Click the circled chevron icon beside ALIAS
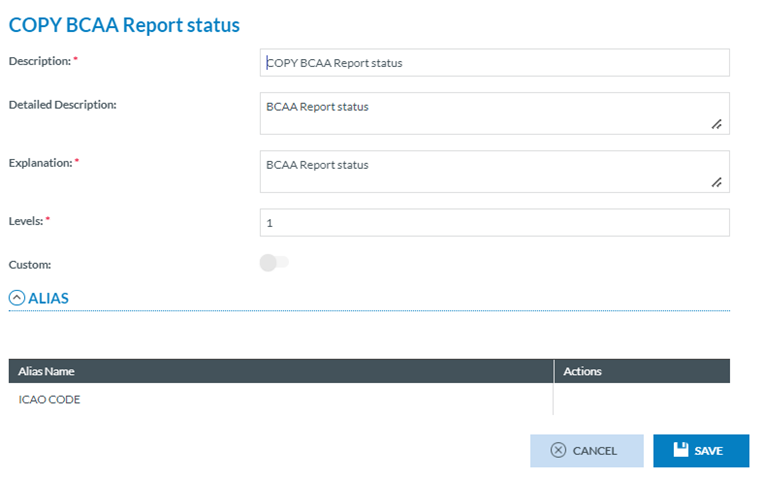This screenshot has width=763, height=480. [x=16, y=297]
